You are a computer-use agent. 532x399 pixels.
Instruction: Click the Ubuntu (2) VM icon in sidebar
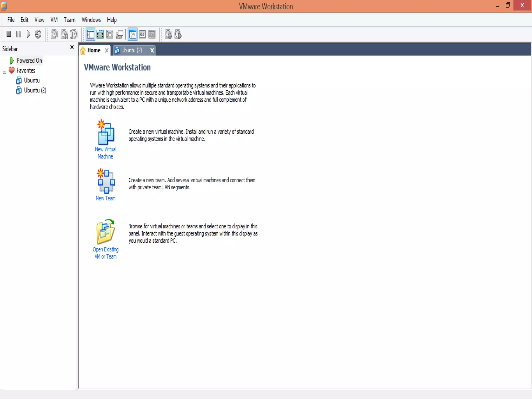19,90
